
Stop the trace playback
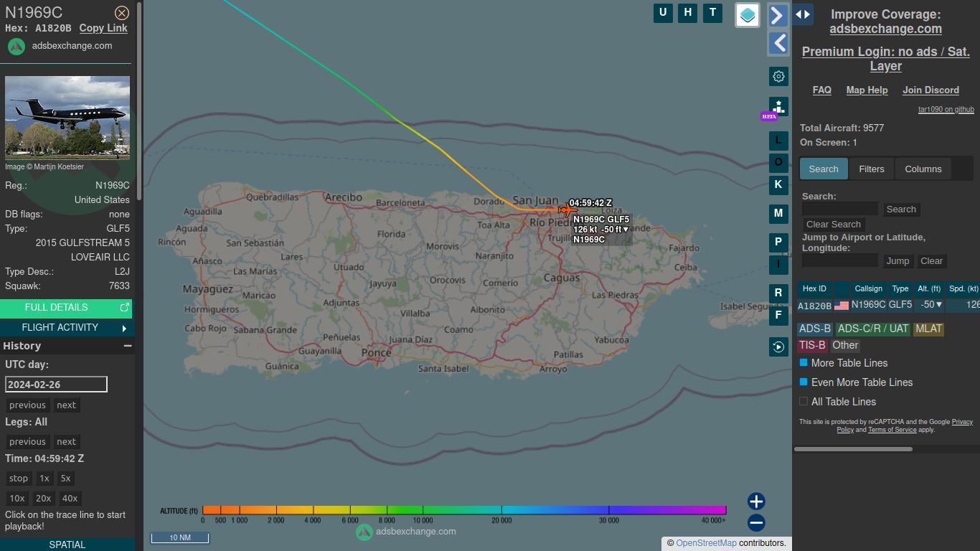tap(19, 479)
